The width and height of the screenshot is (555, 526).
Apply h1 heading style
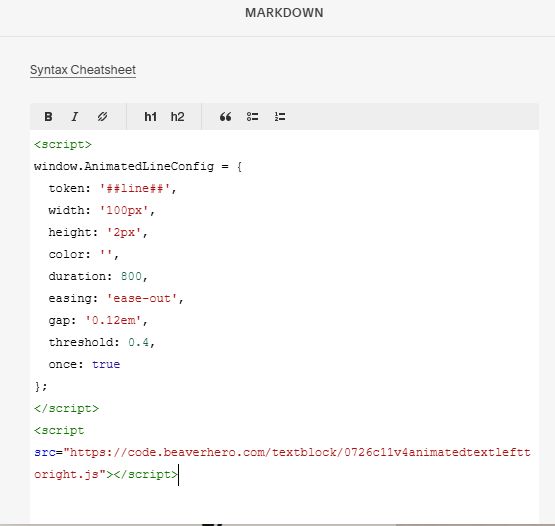(150, 116)
